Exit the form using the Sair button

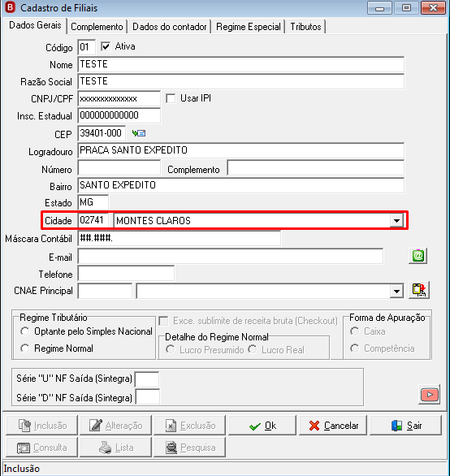405,426
